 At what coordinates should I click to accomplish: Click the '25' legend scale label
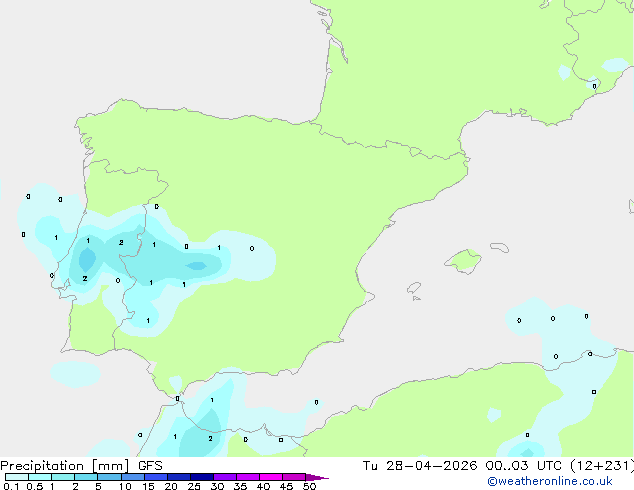[x=194, y=486]
